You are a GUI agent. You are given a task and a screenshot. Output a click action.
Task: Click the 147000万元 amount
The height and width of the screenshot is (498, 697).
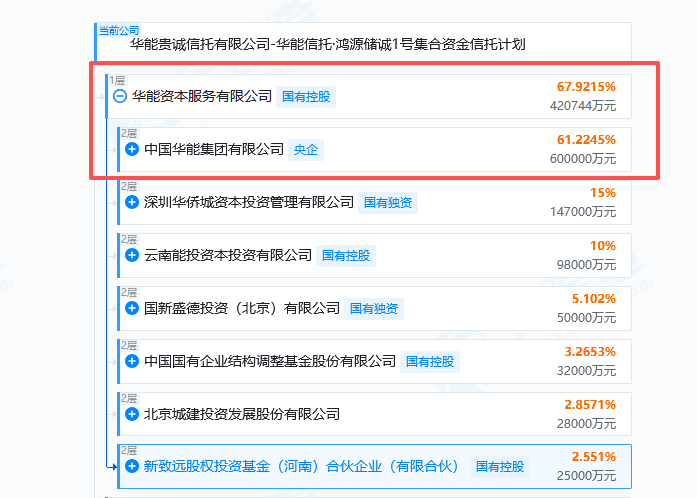tap(583, 212)
